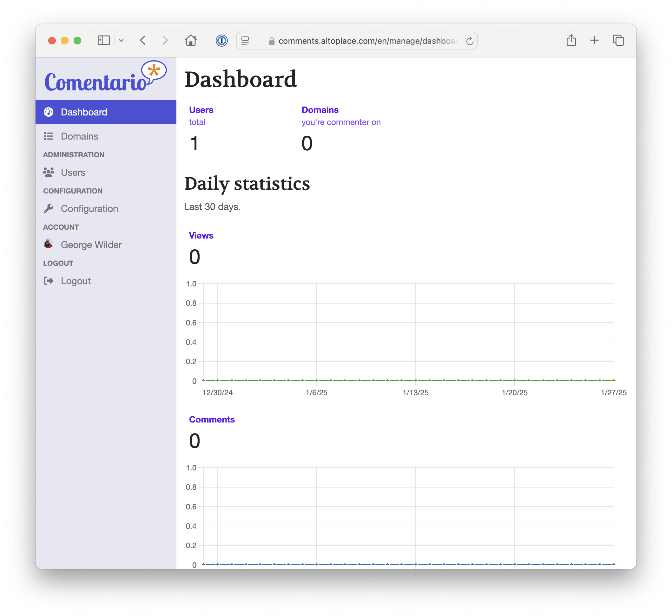Viewport: 672px width, 616px height.
Task: Click the Configuration wrench icon
Action: (x=49, y=208)
